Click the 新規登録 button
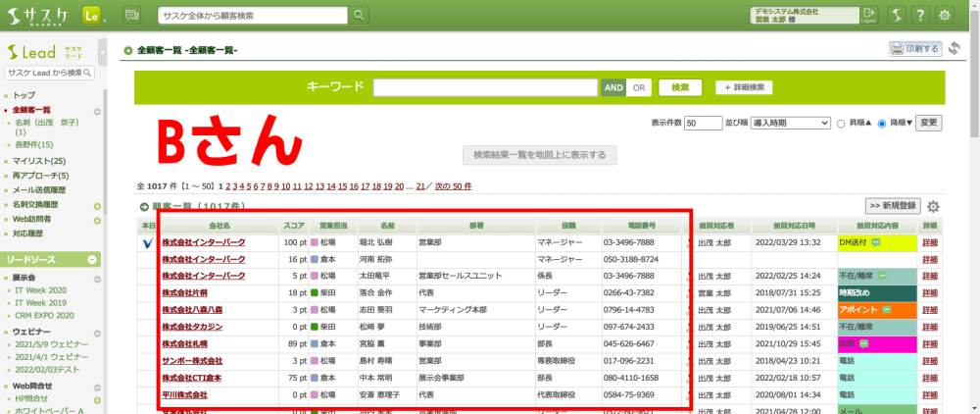The height and width of the screenshot is (414, 980). click(893, 206)
